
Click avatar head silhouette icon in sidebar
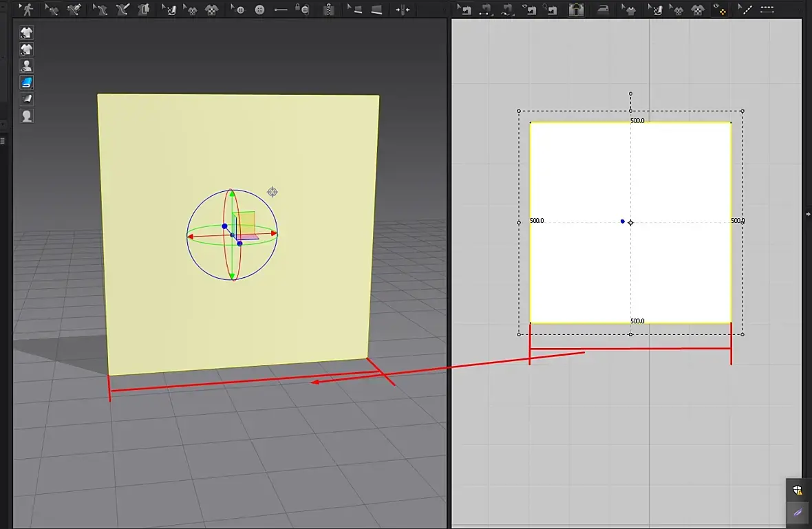pos(26,116)
